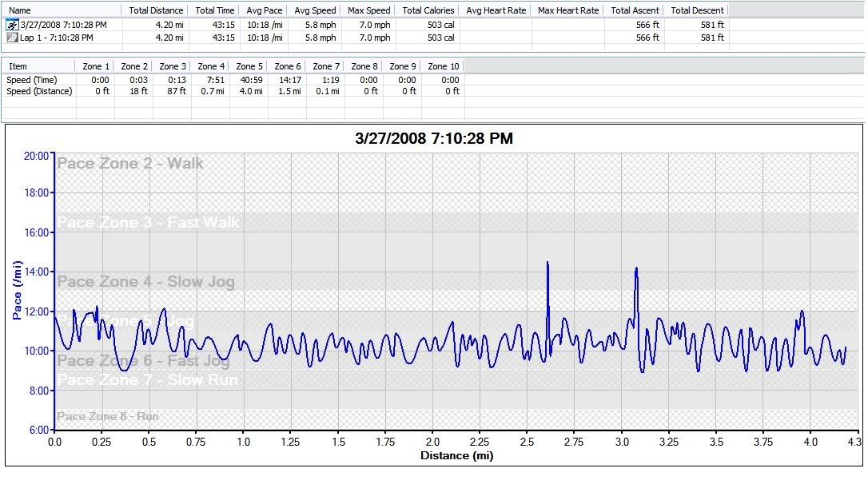Select the 3/27/2008 7:10:28 PM activity row

point(62,25)
